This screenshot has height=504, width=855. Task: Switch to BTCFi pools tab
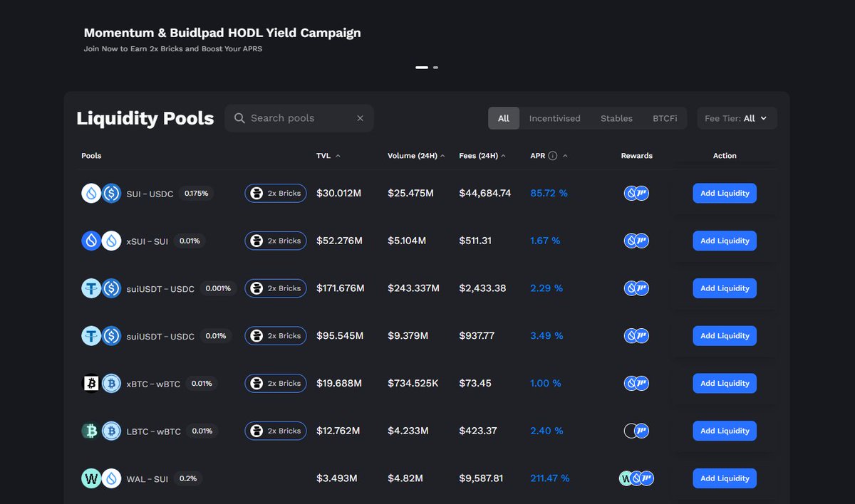(665, 118)
